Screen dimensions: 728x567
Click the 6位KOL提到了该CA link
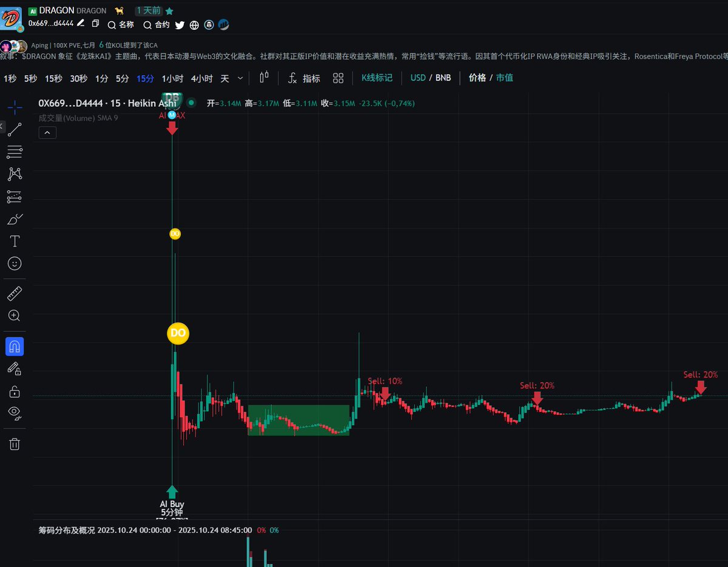tap(128, 45)
